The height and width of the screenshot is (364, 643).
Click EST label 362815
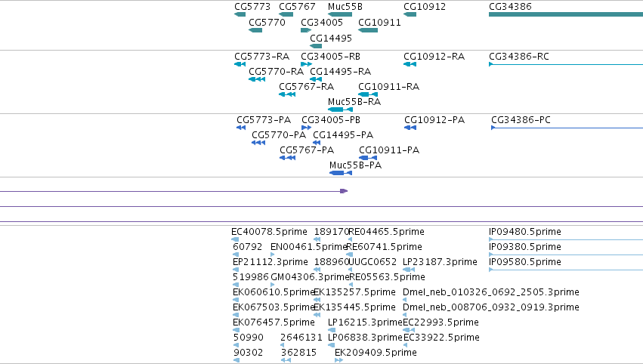click(x=298, y=353)
